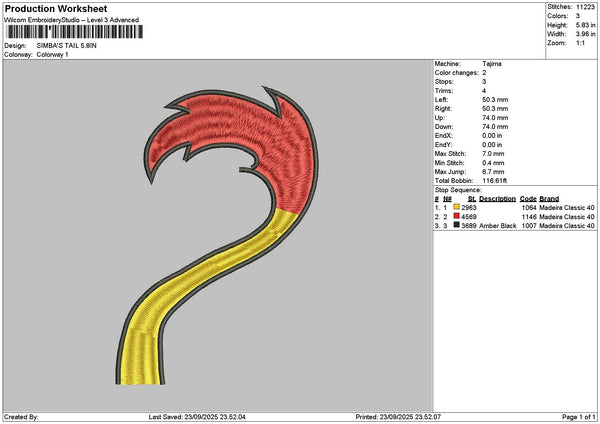Click the 'Code' column header

528,199
